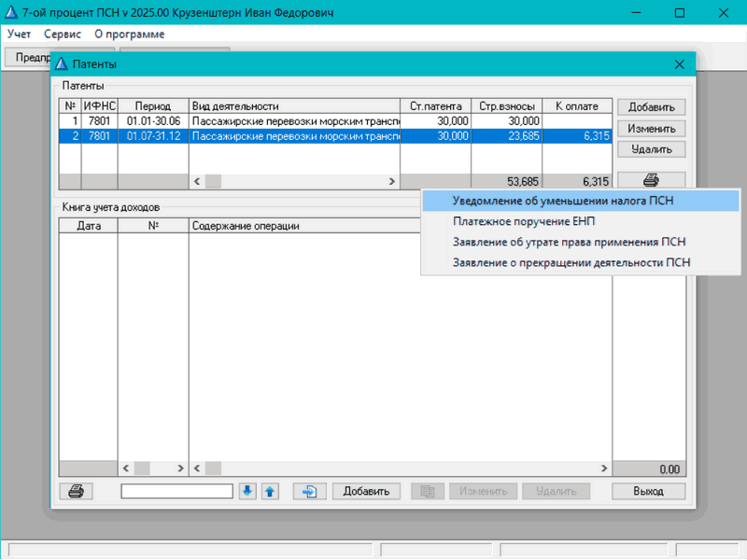Click the Выход button
This screenshot has width=747, height=560.
coord(648,491)
